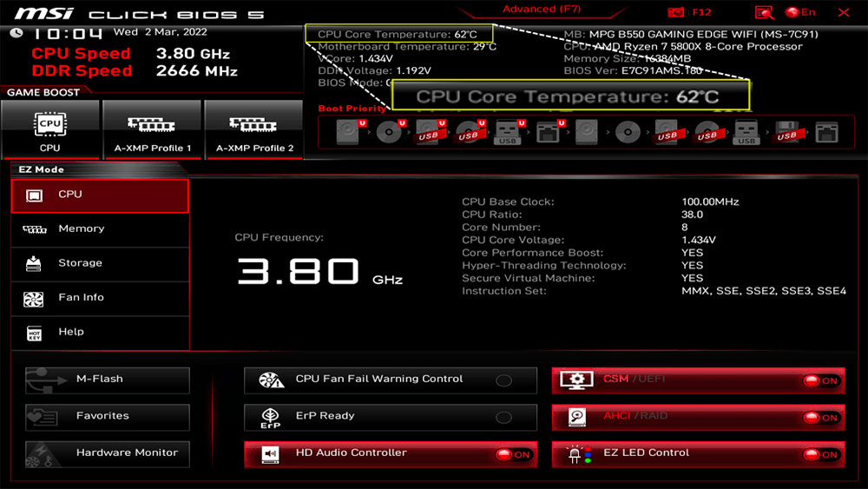Screen dimensions: 868x489
Task: Open the BIOS search magnifier icon
Action: tap(764, 13)
